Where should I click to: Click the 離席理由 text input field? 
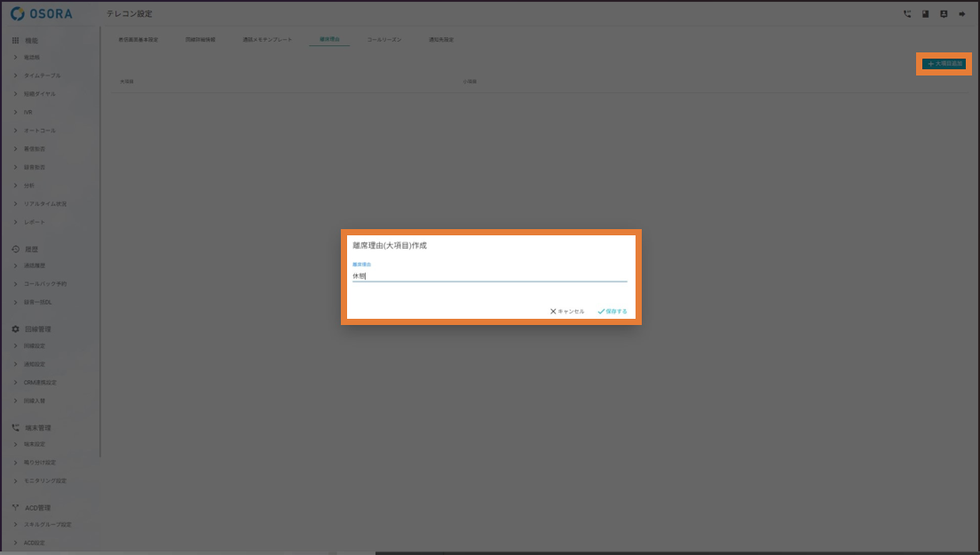(x=489, y=276)
